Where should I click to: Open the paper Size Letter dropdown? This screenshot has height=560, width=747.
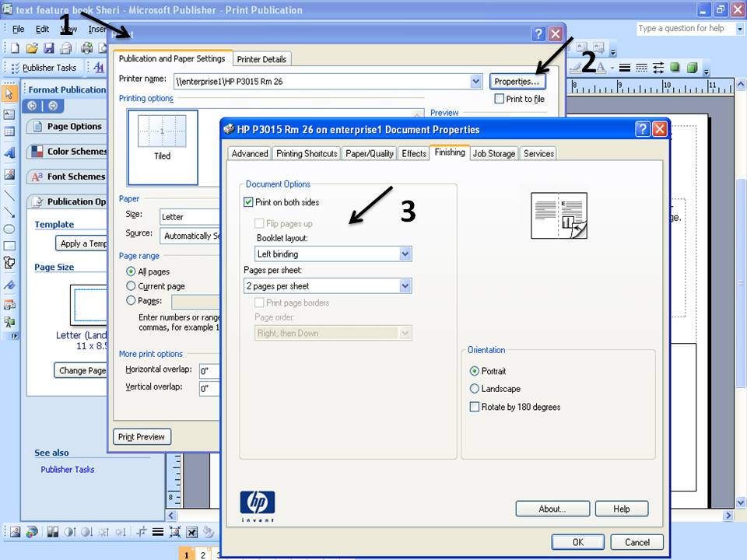coord(190,217)
